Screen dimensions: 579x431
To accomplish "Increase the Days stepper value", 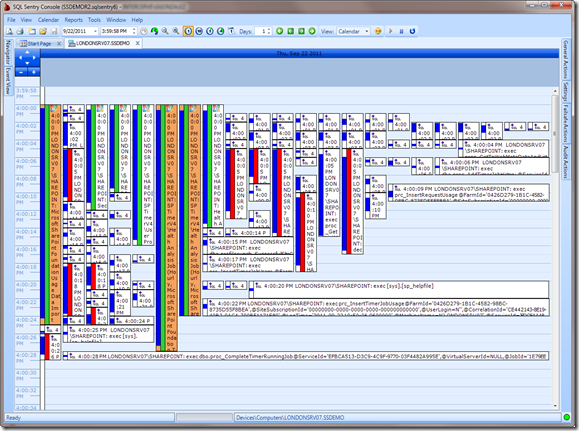I will coord(269,30).
